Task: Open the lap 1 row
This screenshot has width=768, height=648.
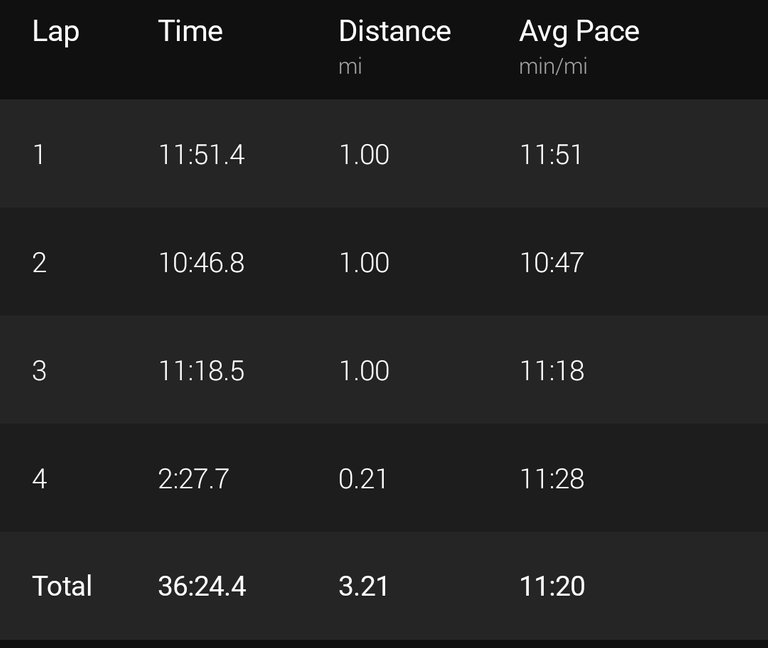Action: pyautogui.click(x=384, y=154)
